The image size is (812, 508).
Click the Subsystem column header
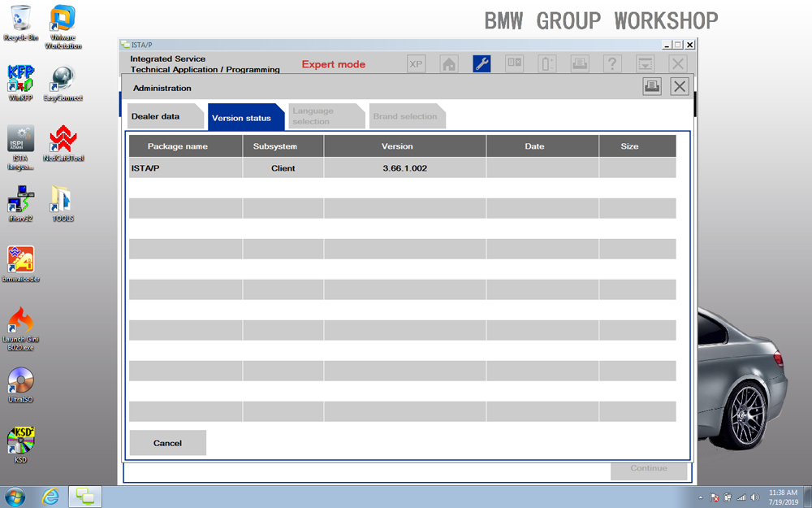[x=283, y=146]
